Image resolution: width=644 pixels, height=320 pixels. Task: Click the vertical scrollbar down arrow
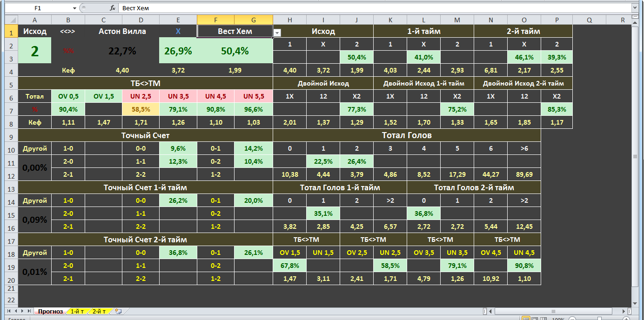tap(635, 303)
